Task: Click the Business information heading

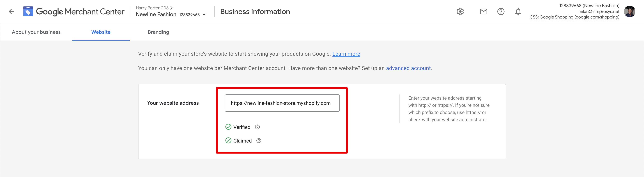Action: point(255,11)
